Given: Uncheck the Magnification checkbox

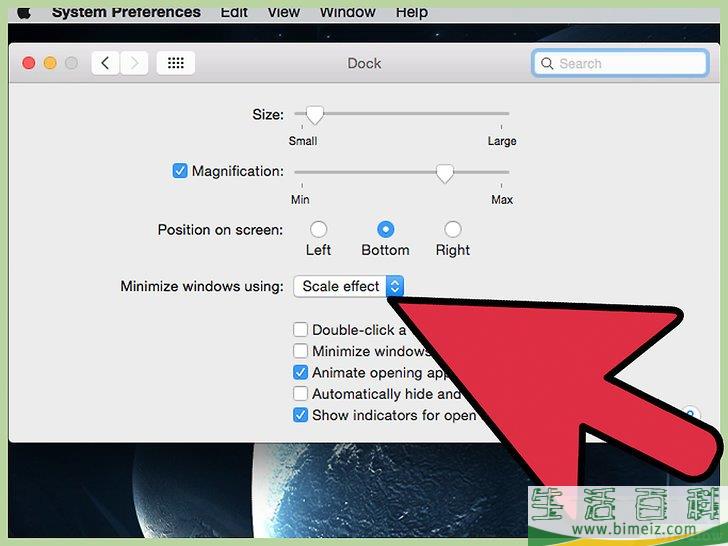Looking at the screenshot, I should click(180, 171).
